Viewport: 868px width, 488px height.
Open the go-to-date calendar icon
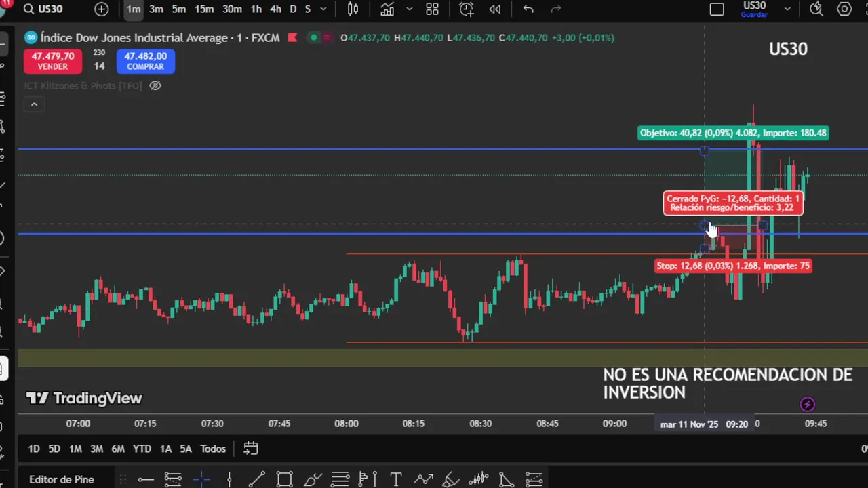tap(251, 449)
